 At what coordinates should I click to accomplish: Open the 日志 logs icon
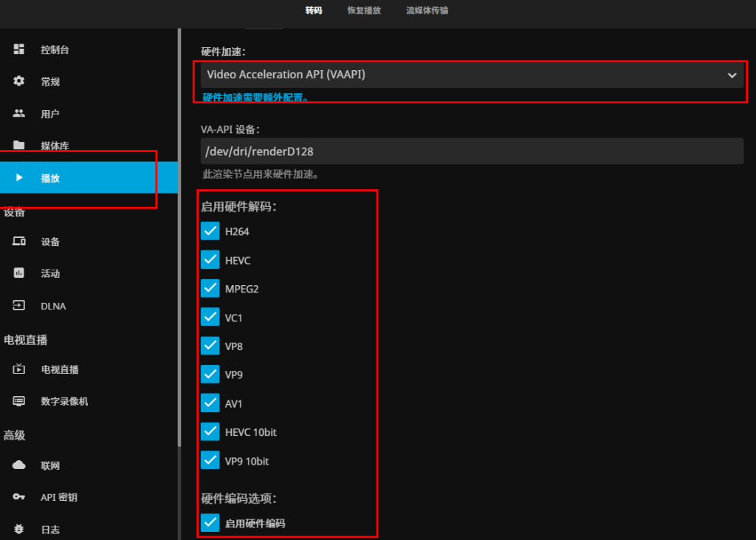(18, 529)
